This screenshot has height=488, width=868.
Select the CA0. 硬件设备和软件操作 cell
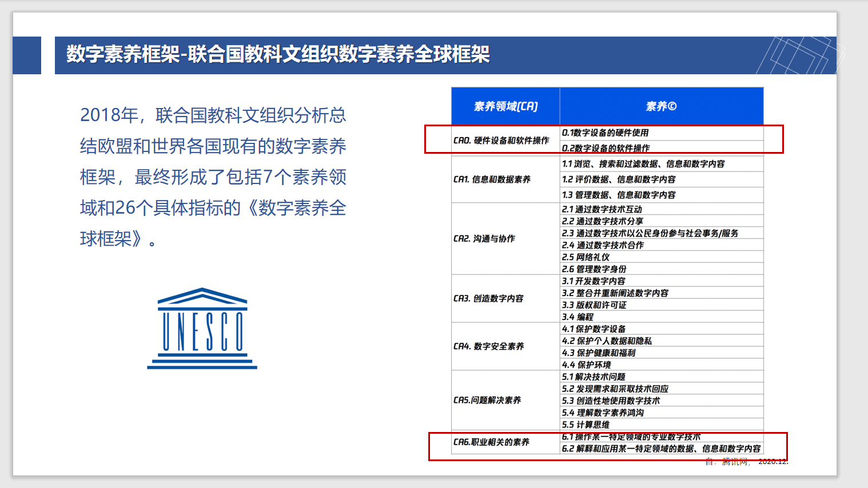pos(501,141)
